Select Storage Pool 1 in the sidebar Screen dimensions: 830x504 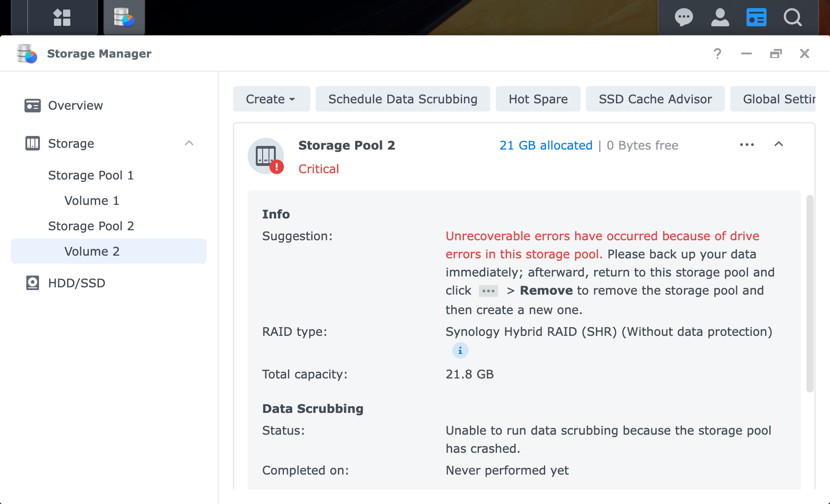[91, 175]
